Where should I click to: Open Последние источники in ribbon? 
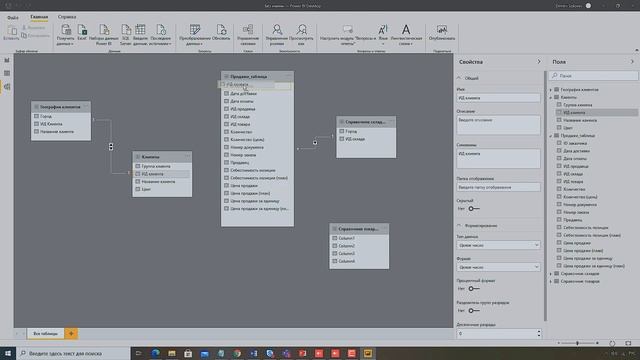tap(160, 34)
